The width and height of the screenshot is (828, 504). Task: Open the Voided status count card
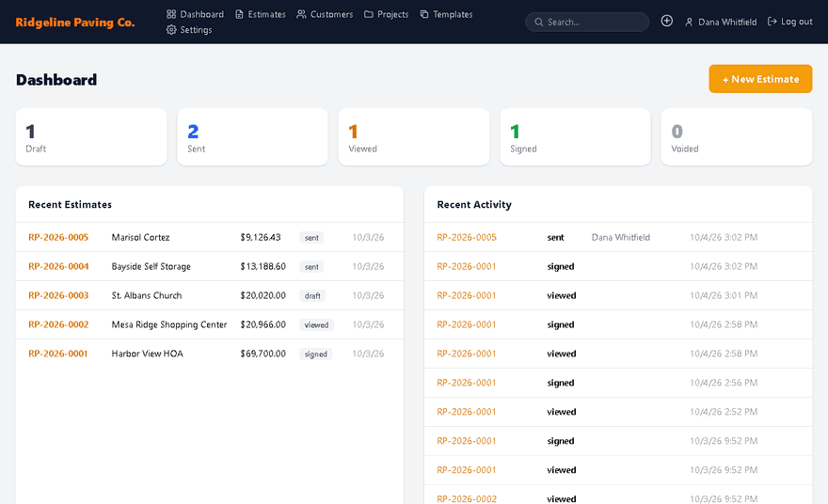coord(737,137)
